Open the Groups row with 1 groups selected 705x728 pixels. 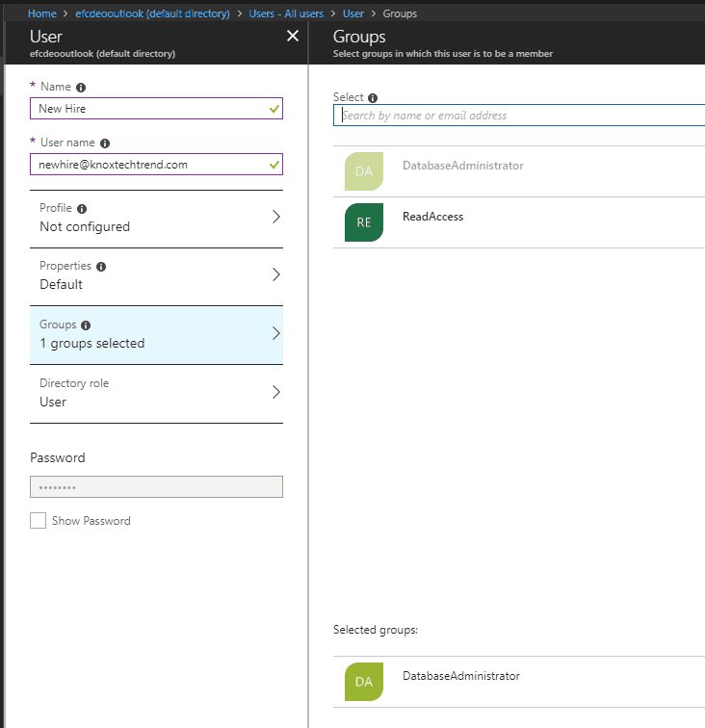[156, 334]
